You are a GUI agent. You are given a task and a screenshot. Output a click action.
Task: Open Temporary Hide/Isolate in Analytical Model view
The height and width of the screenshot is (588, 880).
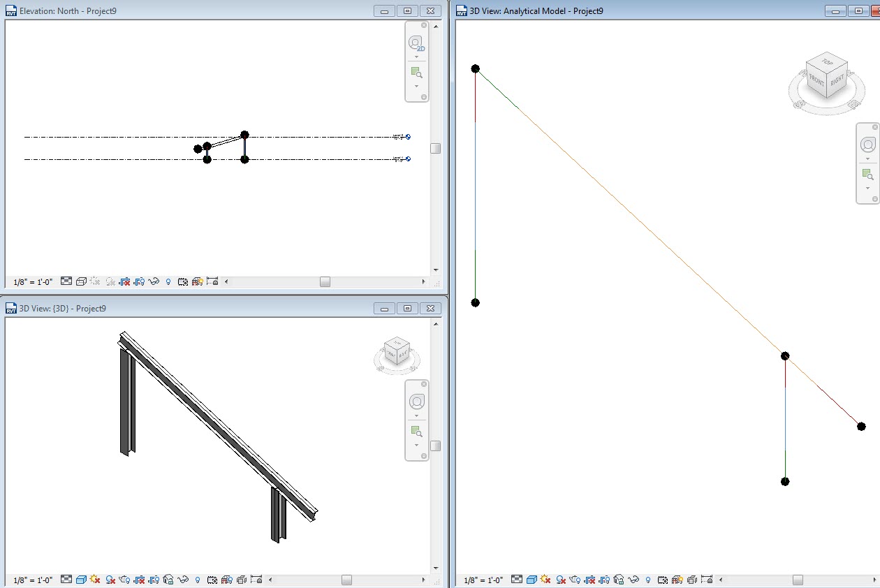pos(633,580)
